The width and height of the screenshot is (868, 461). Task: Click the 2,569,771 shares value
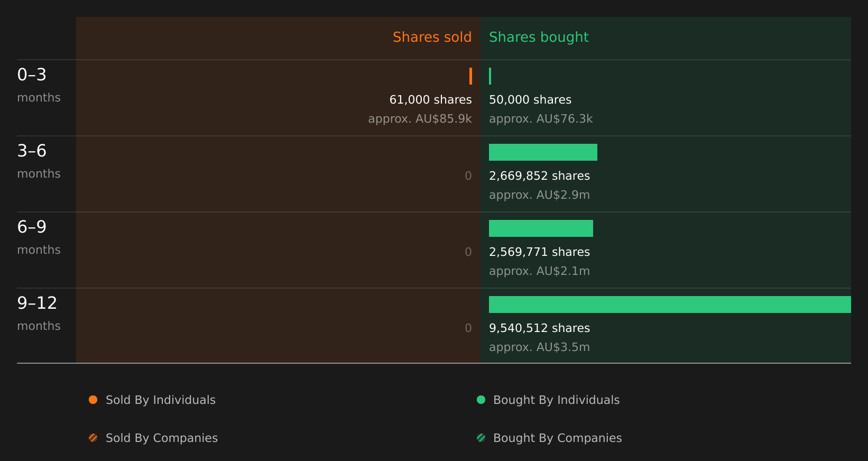539,252
